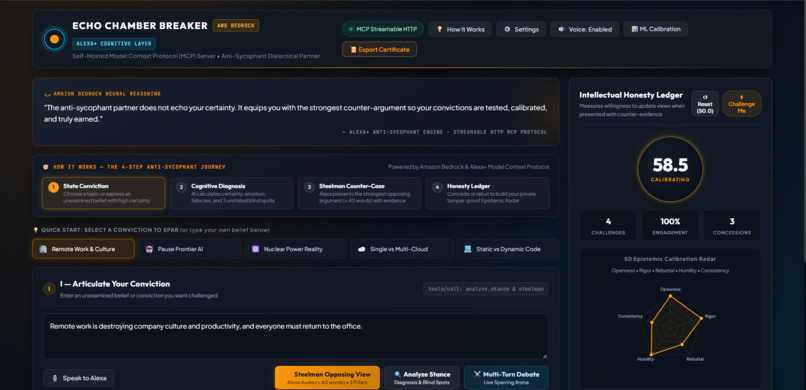Click the icon on Pause Frontier AI
Viewport: 806px width, 390px height.
point(150,249)
